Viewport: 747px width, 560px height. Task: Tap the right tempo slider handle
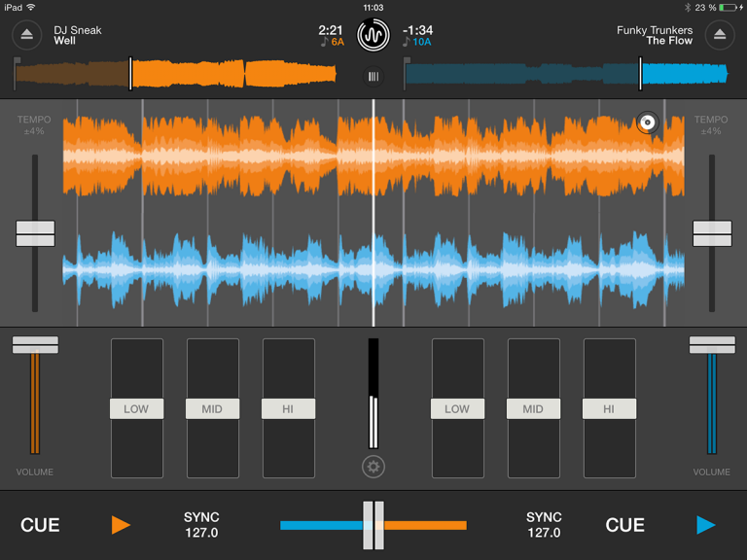click(x=712, y=233)
